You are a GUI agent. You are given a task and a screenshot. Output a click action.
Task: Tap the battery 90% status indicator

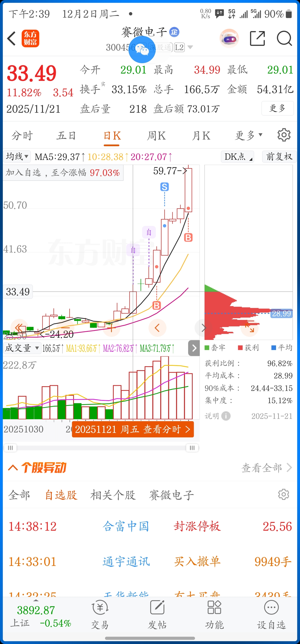(278, 14)
